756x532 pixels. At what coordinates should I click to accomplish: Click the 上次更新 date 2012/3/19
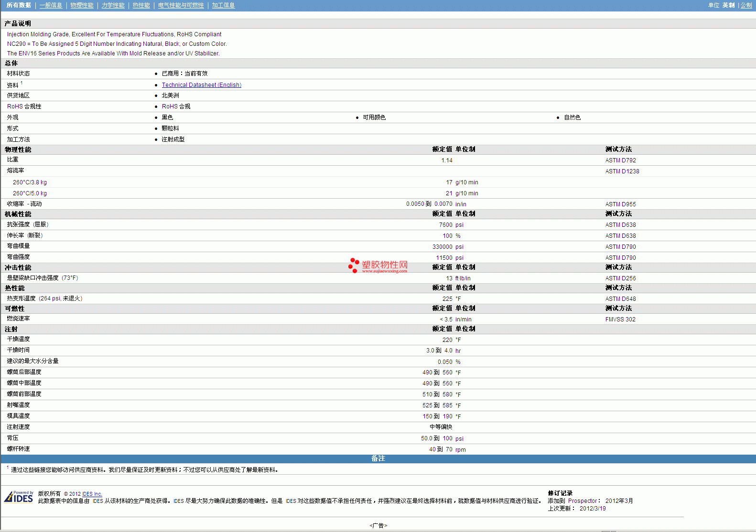(x=593, y=509)
